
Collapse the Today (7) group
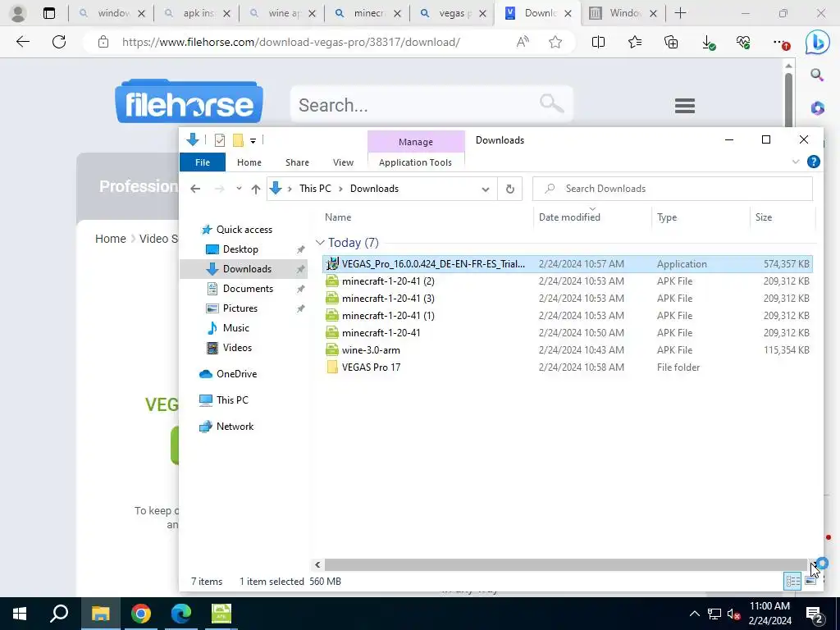320,243
